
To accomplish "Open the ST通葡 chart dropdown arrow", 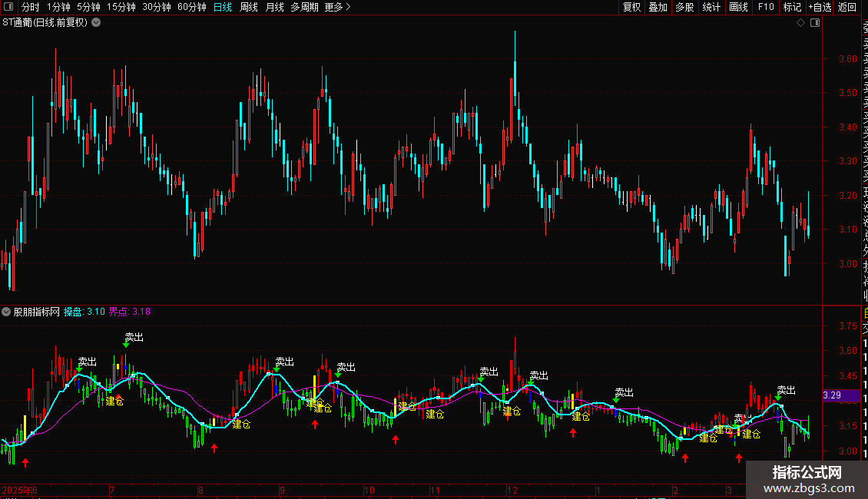I will click(x=96, y=23).
